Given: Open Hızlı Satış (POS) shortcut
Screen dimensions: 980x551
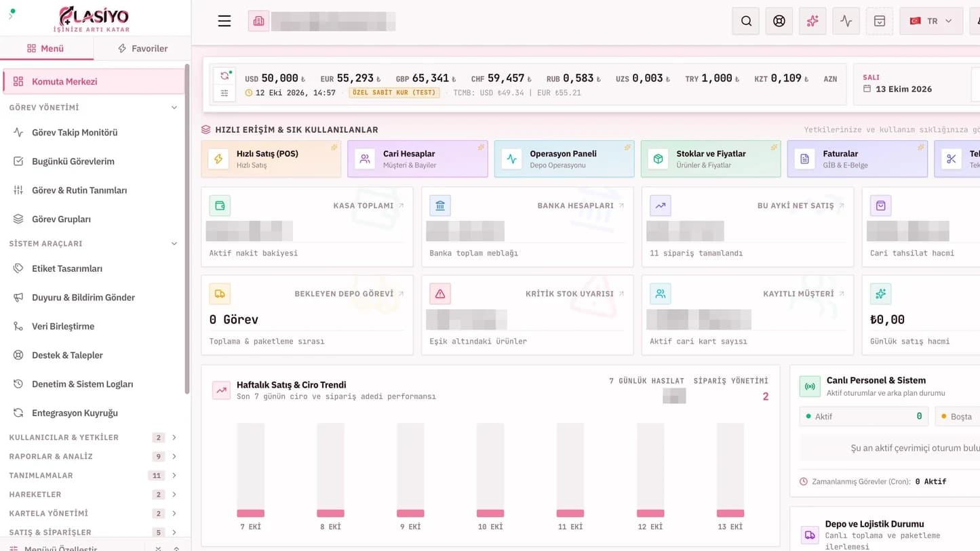Looking at the screenshot, I should point(271,159).
